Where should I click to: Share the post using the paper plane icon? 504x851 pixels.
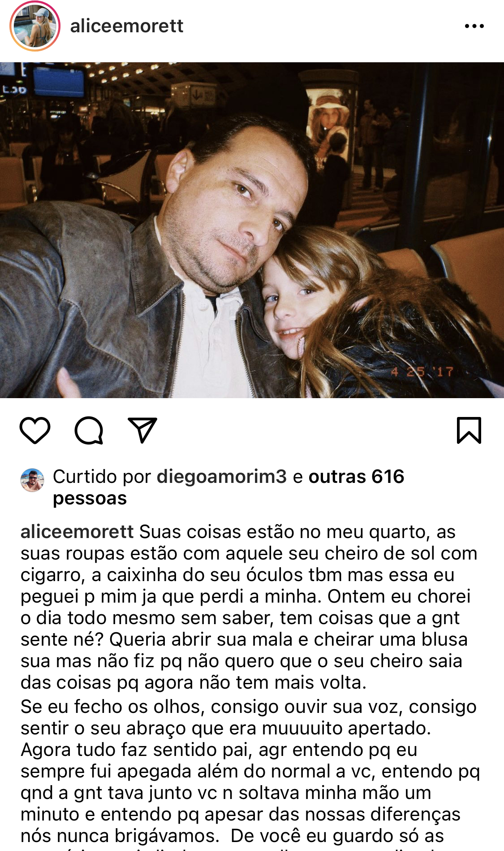[142, 430]
